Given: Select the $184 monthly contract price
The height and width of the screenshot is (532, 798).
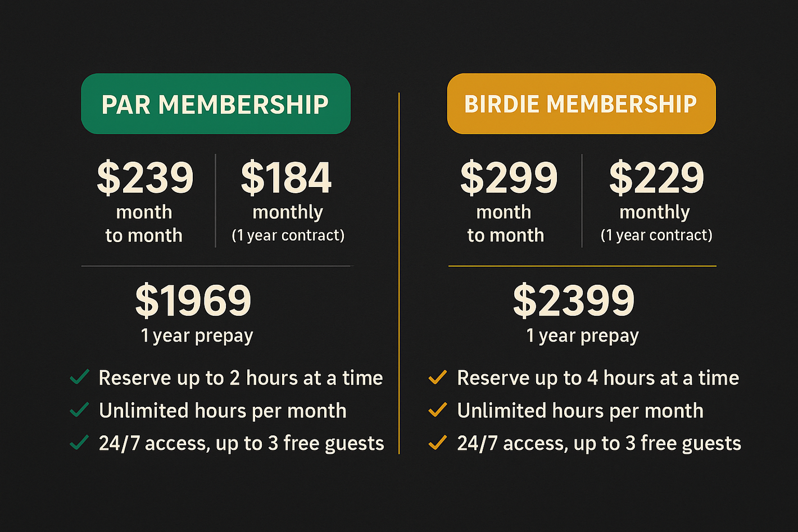Looking at the screenshot, I should [x=287, y=179].
